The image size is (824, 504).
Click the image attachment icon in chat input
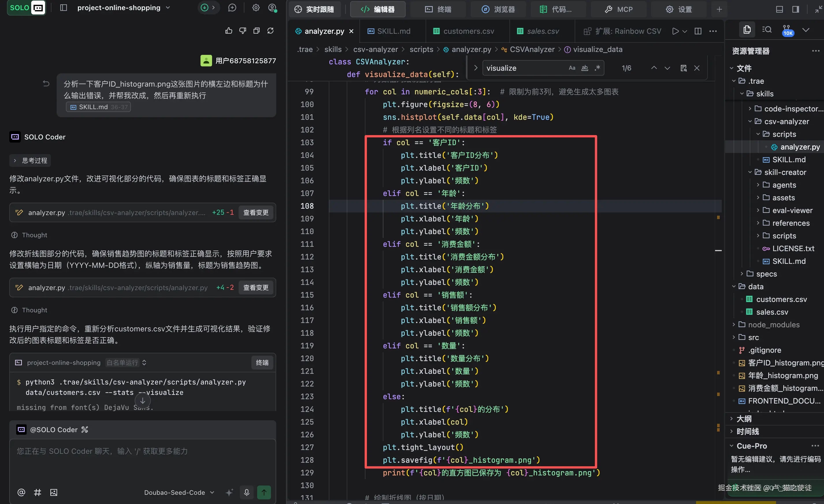click(54, 492)
